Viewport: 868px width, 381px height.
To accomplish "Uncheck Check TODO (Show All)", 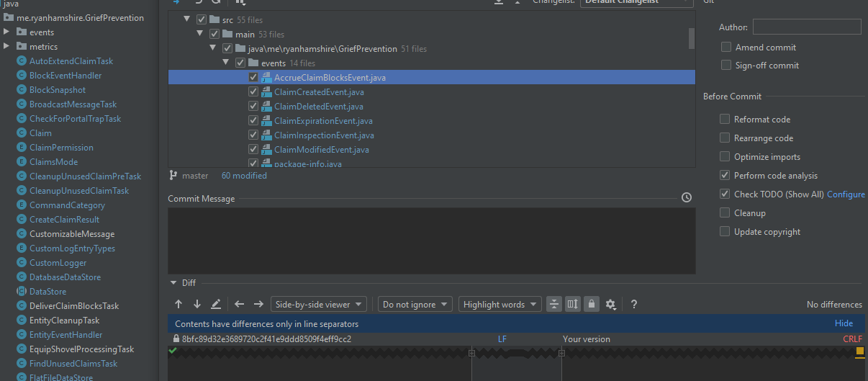I will coord(725,194).
